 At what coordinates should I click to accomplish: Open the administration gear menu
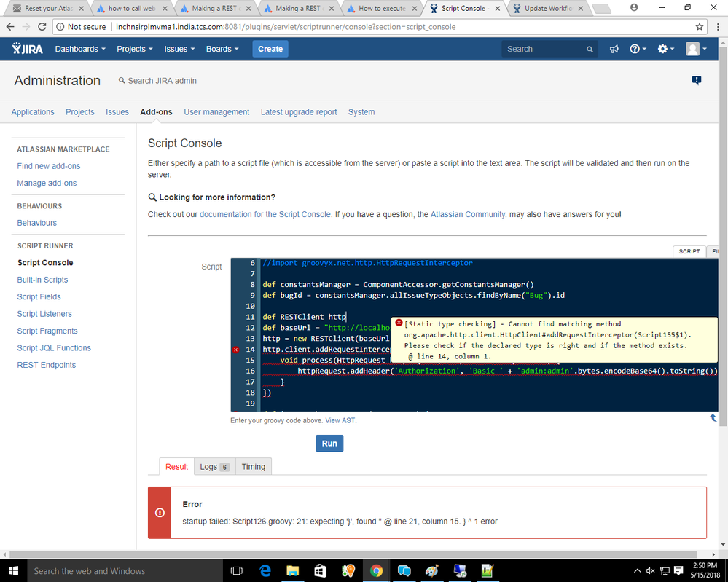(665, 49)
